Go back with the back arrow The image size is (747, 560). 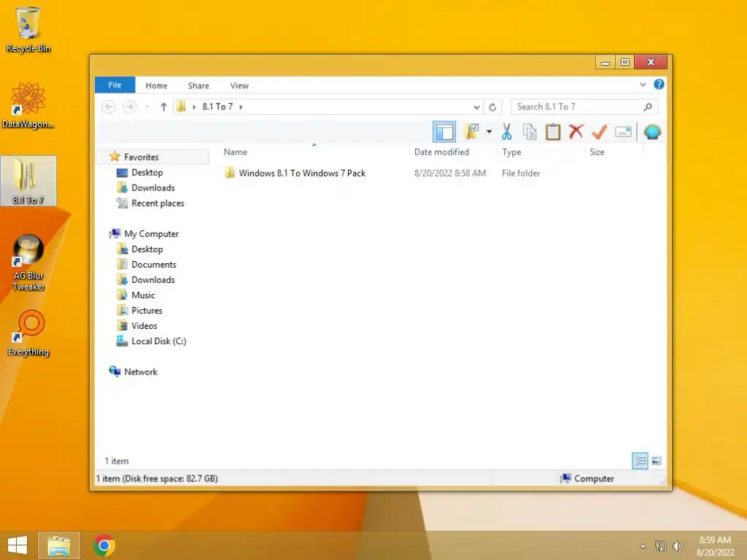(109, 106)
